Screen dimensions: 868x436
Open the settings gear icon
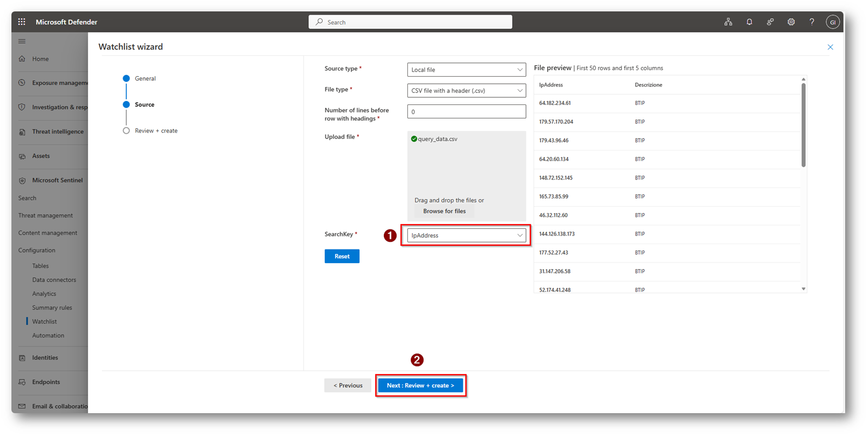(791, 22)
